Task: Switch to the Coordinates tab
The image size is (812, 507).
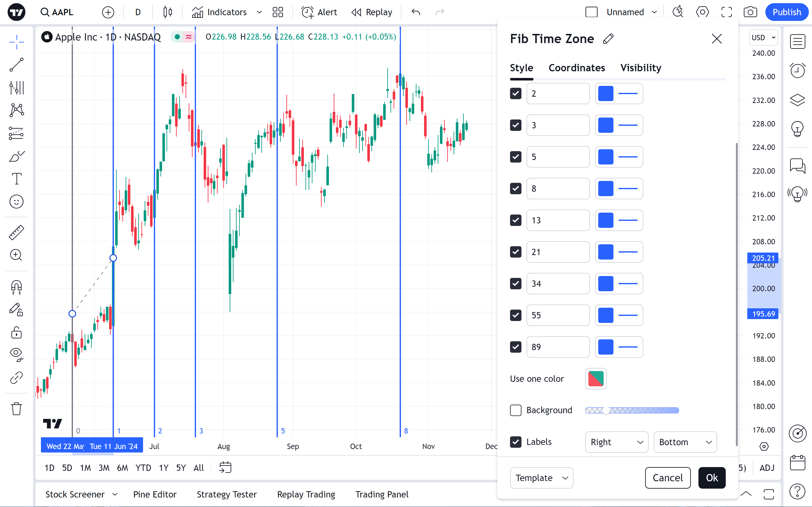Action: [576, 68]
